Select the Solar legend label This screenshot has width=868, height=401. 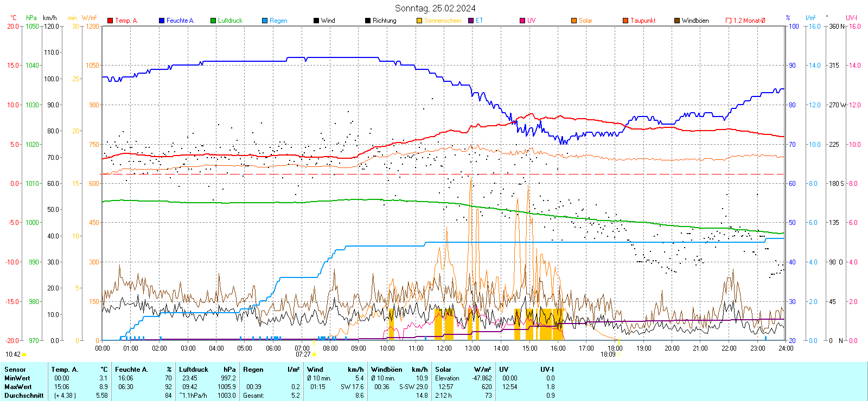pos(585,21)
